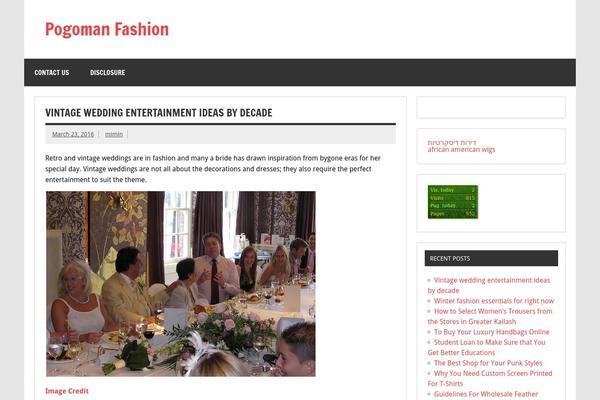This screenshot has width=600, height=400.
Task: Open Winter fashion essentials for right now
Action: pos(494,301)
